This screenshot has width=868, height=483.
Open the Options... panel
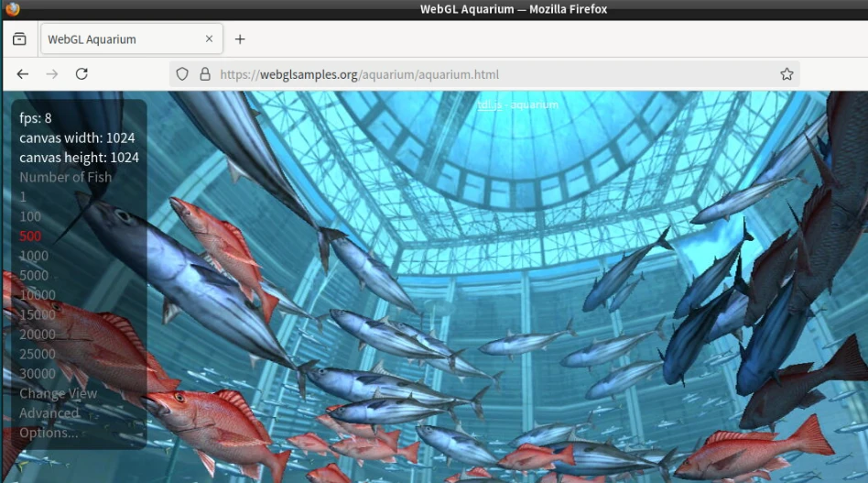tap(49, 433)
